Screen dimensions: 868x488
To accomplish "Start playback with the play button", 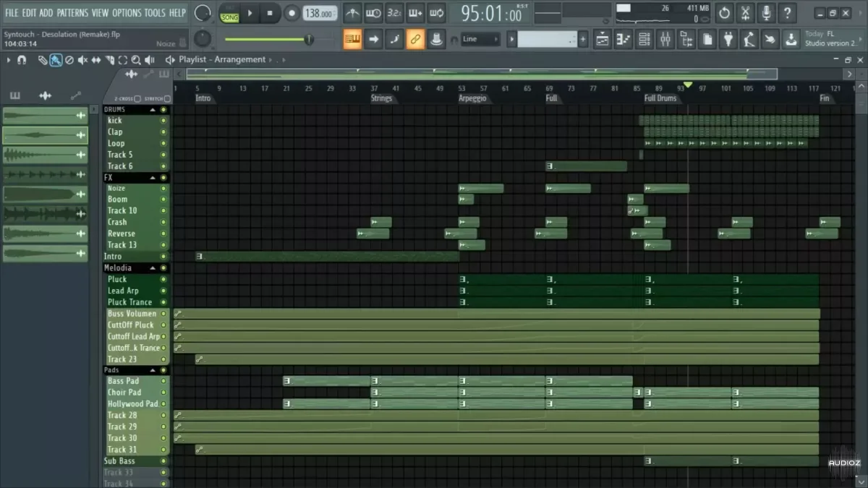I will [x=250, y=13].
